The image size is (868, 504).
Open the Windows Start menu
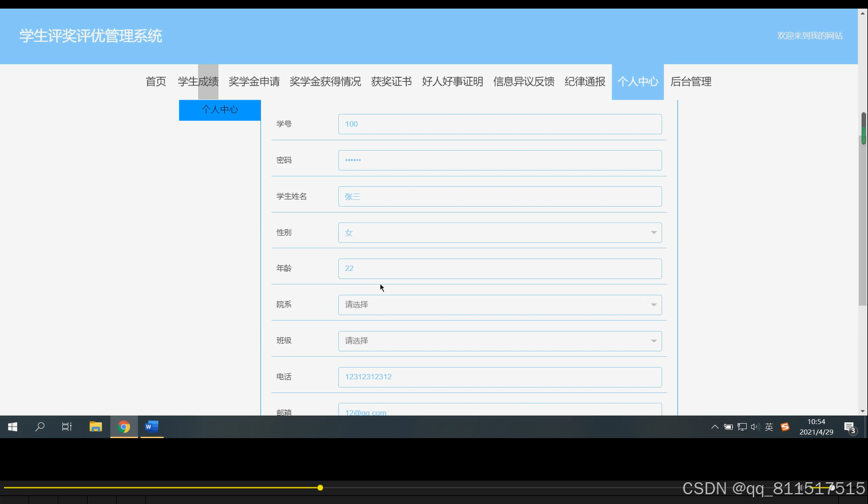click(x=13, y=427)
